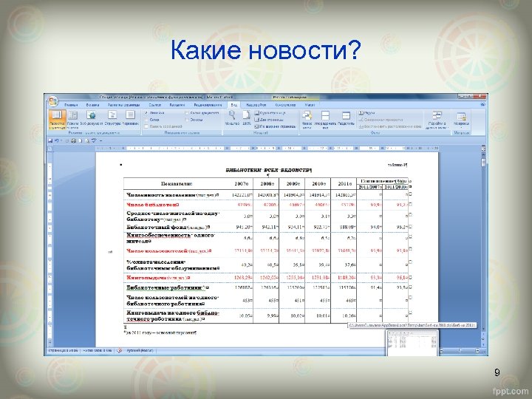Open the Customize Quick Access Toolbar arrow

(101, 140)
